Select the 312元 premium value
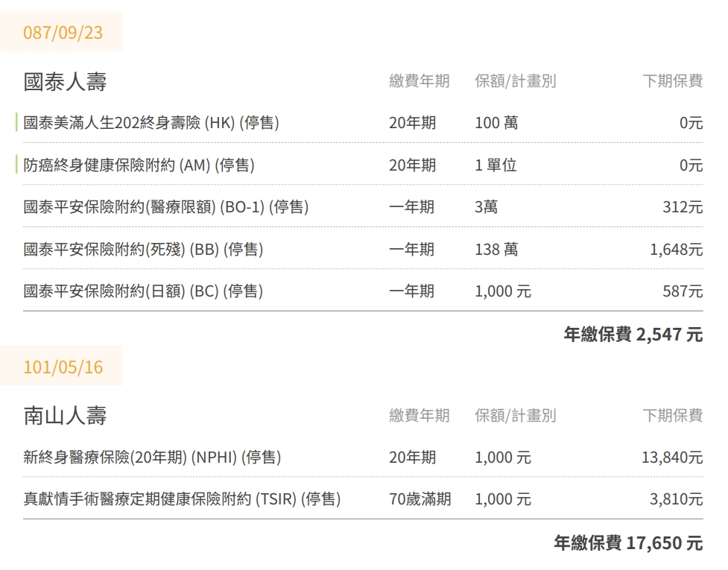The width and height of the screenshot is (728, 570). (683, 207)
